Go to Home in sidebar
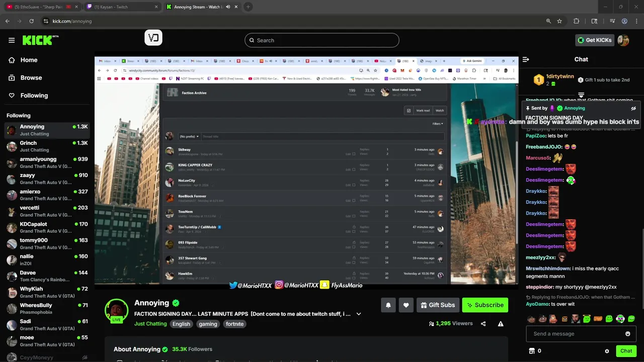 click(x=29, y=60)
